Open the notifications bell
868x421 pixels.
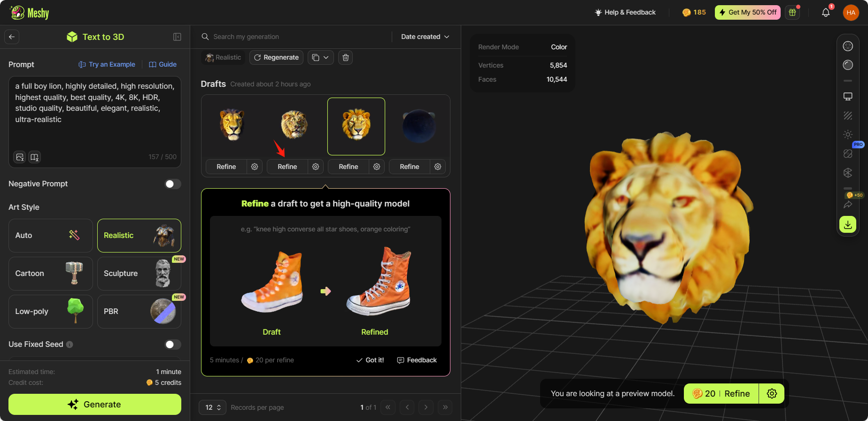point(826,13)
